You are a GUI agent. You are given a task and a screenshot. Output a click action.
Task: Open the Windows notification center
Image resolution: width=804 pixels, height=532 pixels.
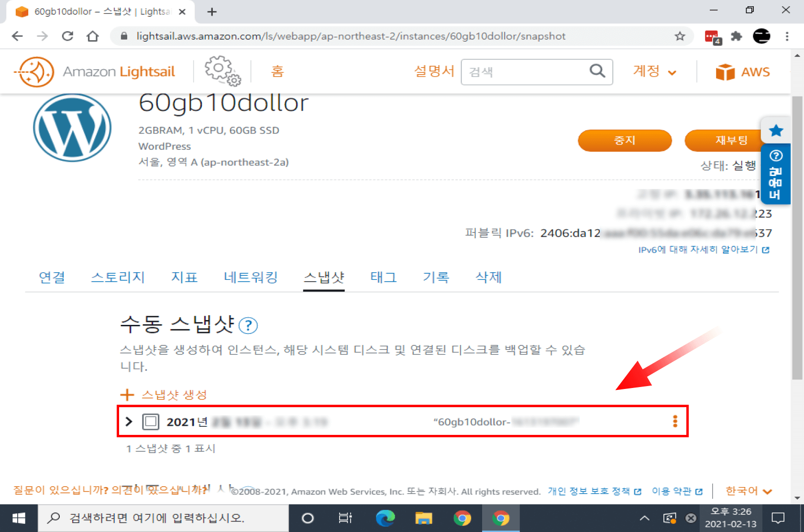[x=778, y=518]
